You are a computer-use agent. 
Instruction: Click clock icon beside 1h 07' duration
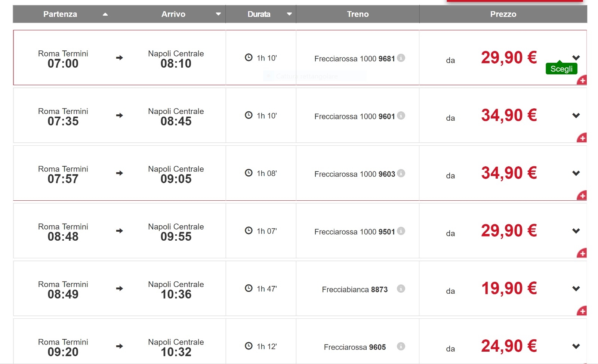click(x=249, y=231)
